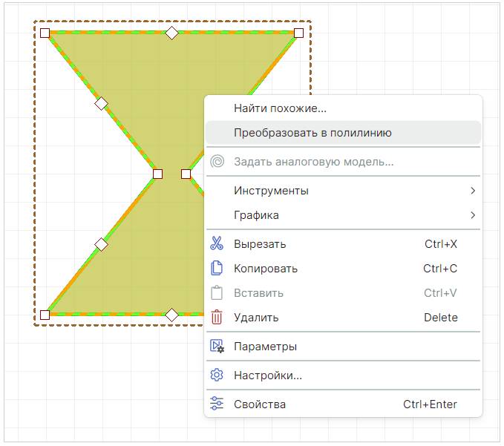The height and width of the screenshot is (446, 504).
Task: Click bottom edge diamond midpoint handle
Action: (171, 315)
